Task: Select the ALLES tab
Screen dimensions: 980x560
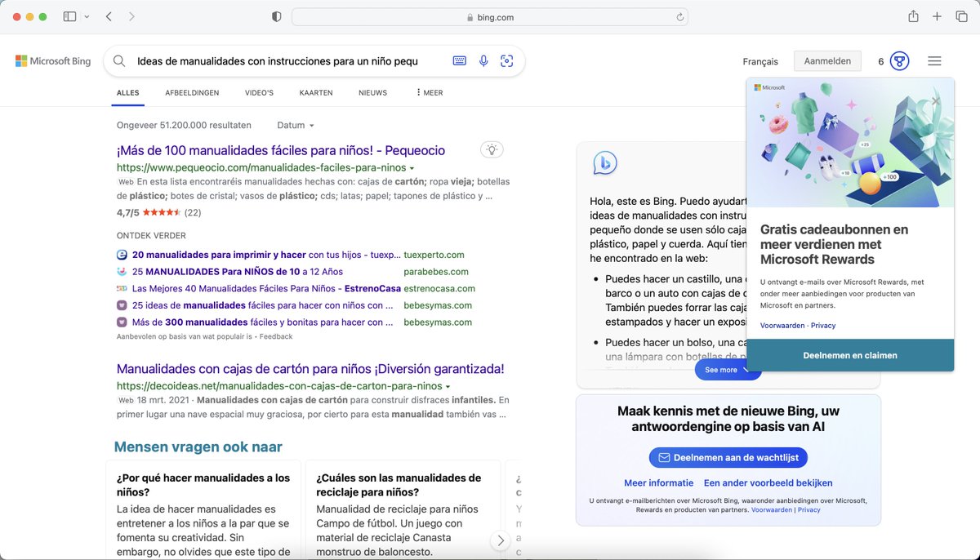Action: [128, 93]
